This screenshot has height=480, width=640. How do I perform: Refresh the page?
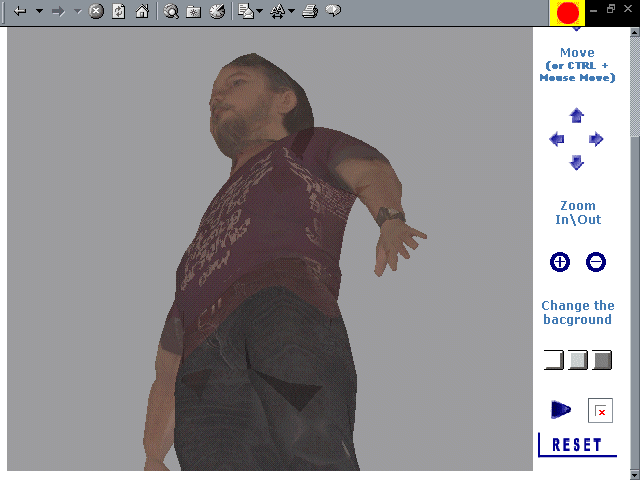[x=119, y=12]
